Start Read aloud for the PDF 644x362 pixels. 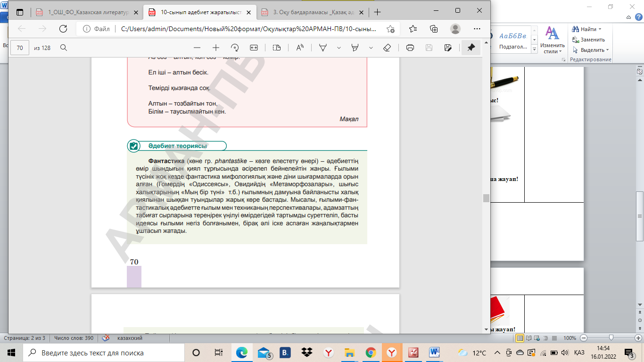coord(300,48)
